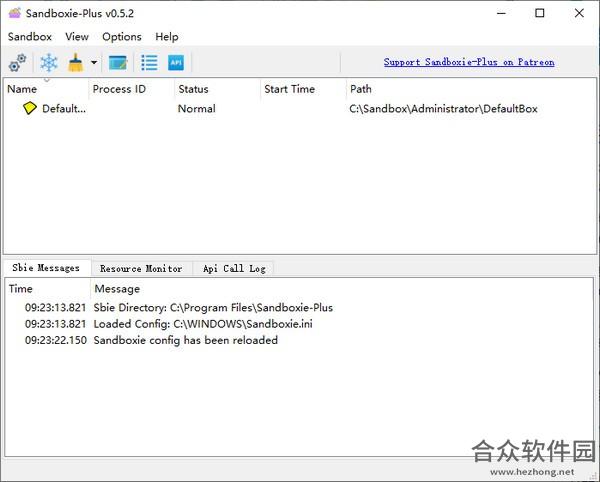Click the keep-terminated window icon

click(118, 63)
